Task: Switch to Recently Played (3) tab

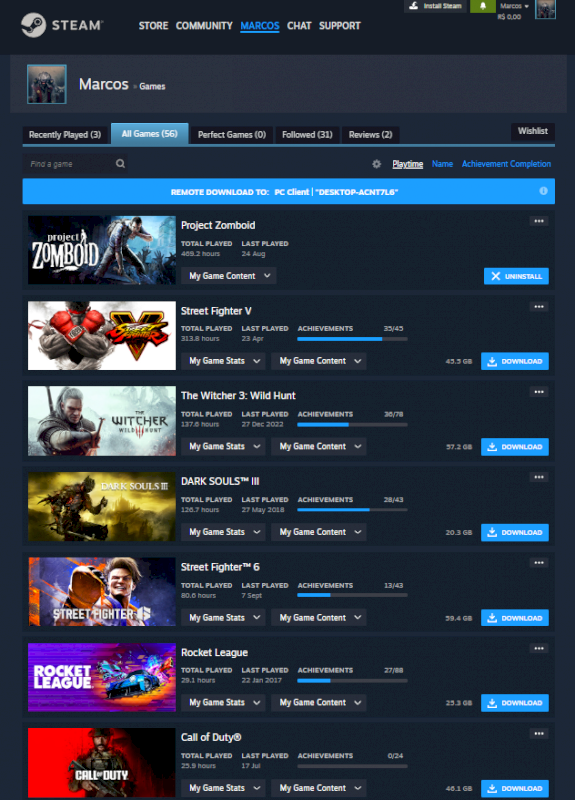Action: [65, 135]
